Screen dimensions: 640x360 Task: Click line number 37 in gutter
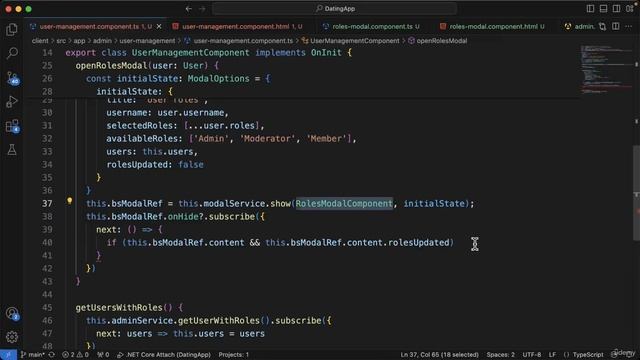[x=47, y=203]
